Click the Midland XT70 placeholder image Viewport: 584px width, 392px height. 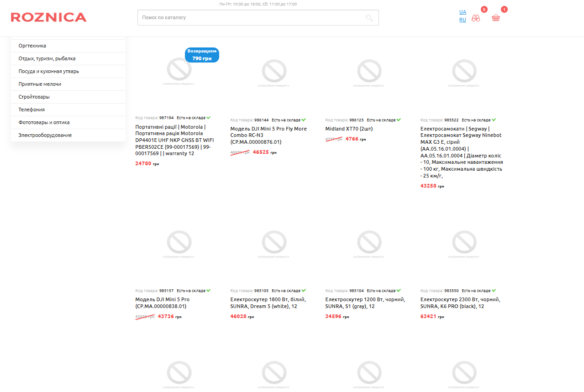coord(369,72)
